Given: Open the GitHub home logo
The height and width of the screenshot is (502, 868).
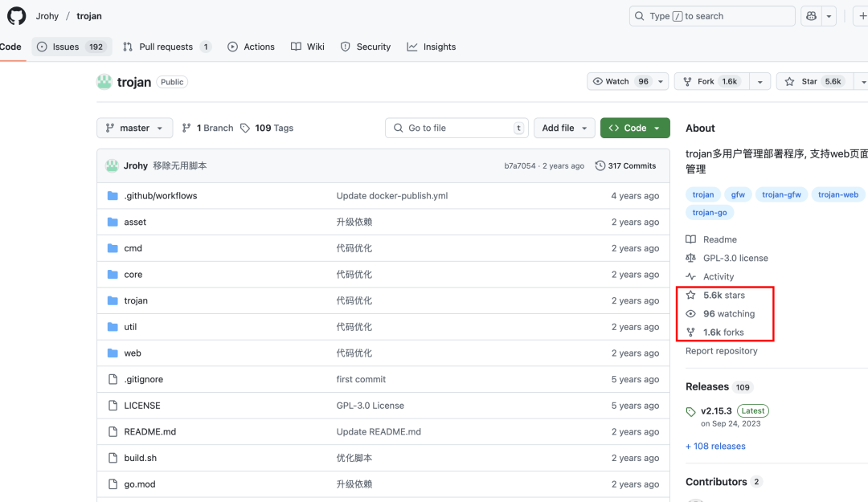Looking at the screenshot, I should point(17,16).
